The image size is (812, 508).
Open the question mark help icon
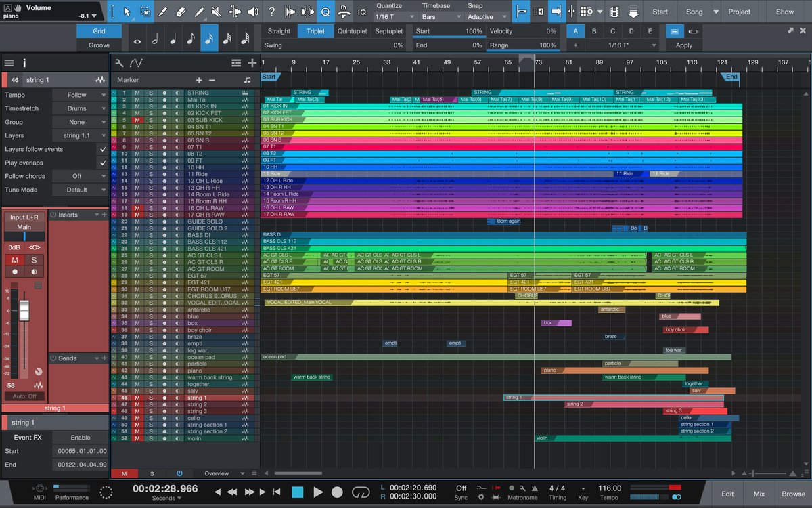(271, 12)
